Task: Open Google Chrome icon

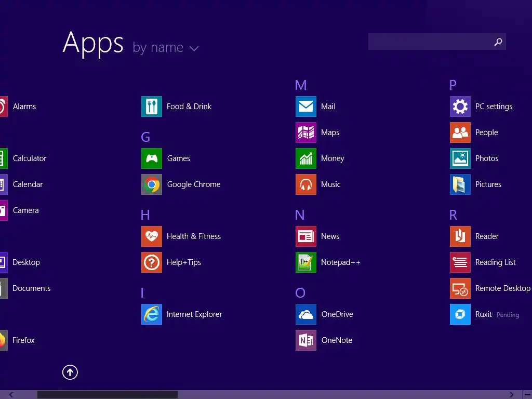Action: tap(151, 184)
